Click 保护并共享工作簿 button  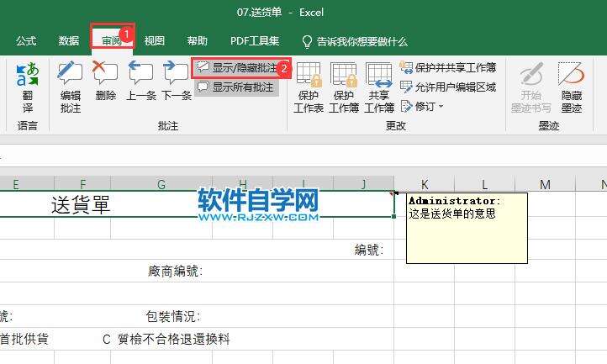coord(448,68)
